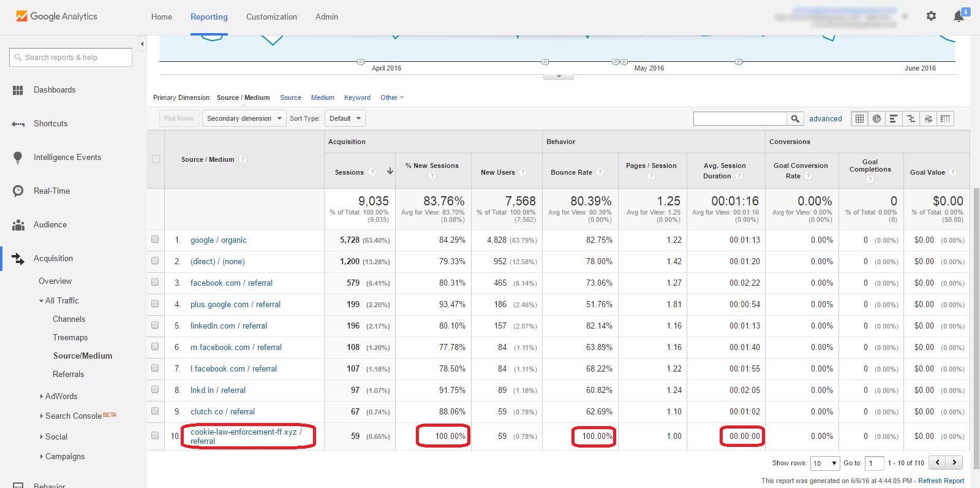Image resolution: width=980 pixels, height=488 pixels.
Task: Open Sort Type Default dropdown
Action: coord(345,118)
